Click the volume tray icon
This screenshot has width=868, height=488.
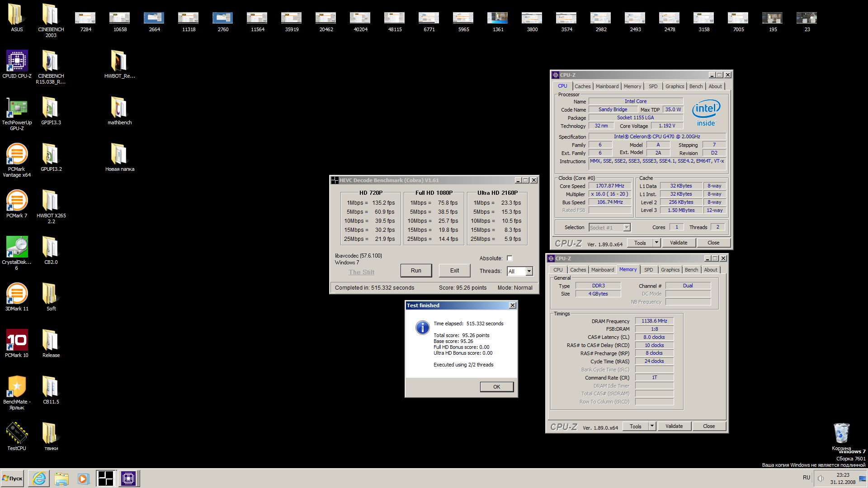tap(821, 479)
